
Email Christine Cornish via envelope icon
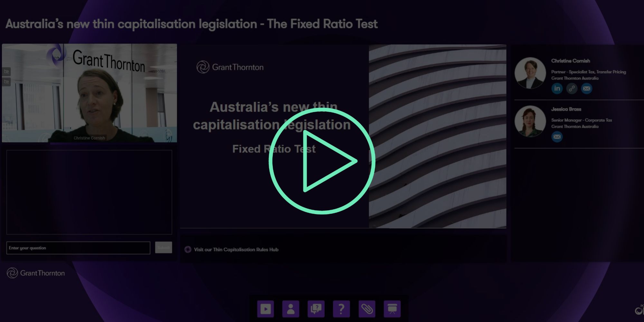[587, 88]
